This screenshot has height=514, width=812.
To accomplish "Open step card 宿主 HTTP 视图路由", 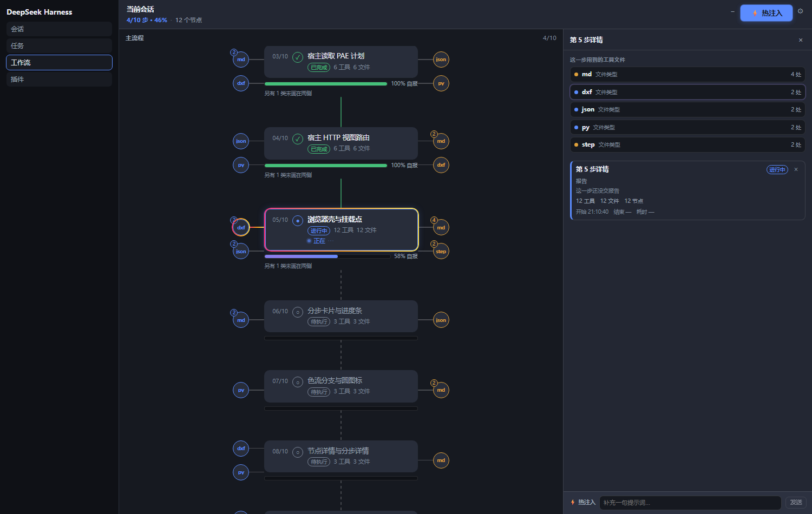I will coord(341,143).
